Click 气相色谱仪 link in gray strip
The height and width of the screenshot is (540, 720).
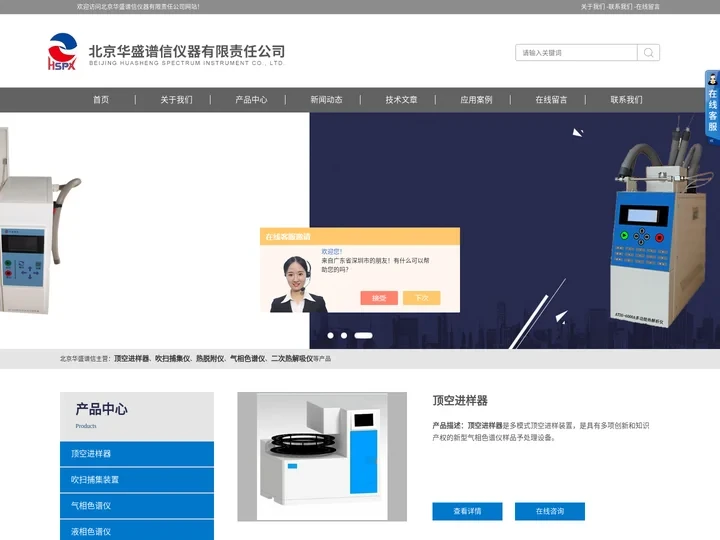coord(248,359)
